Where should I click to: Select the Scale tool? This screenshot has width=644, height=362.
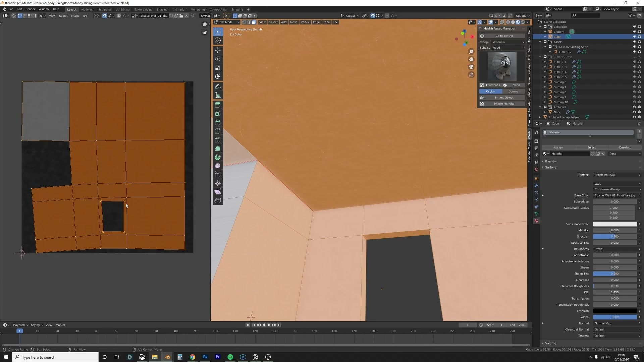click(x=218, y=68)
